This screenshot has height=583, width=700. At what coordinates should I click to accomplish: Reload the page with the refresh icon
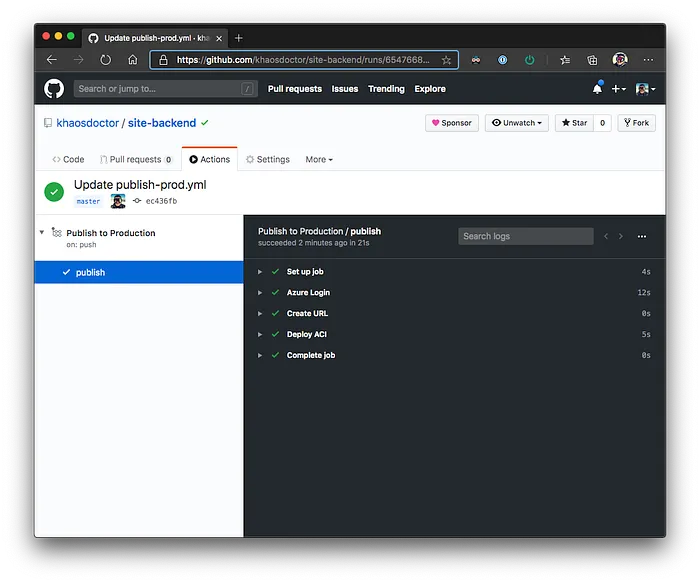click(105, 60)
